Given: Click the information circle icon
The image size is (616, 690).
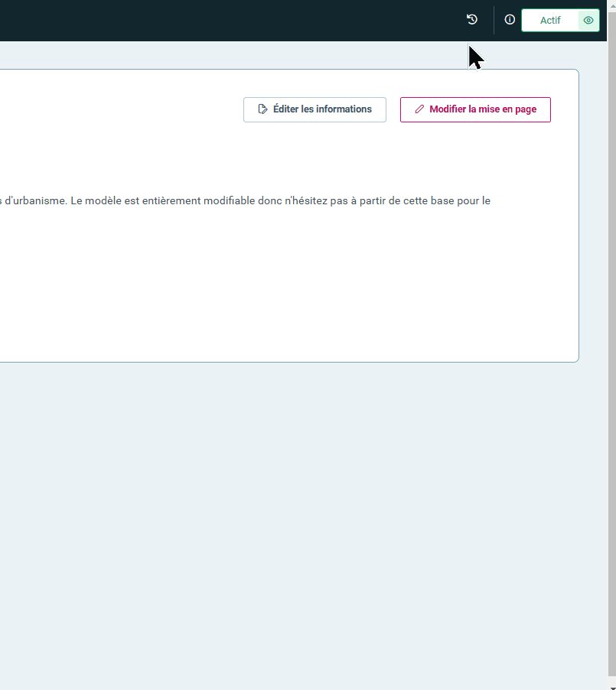Looking at the screenshot, I should 510,19.
